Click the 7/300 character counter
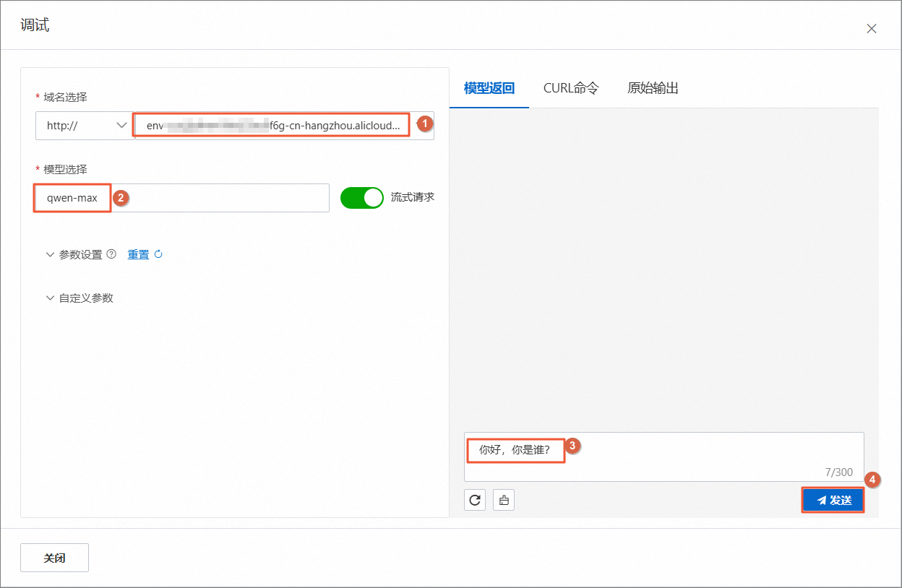This screenshot has width=902, height=588. (x=838, y=472)
